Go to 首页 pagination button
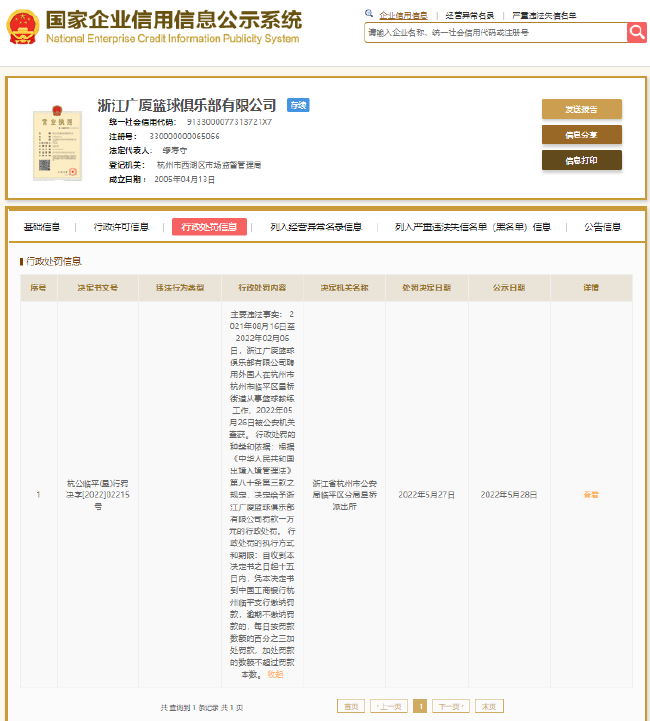The image size is (650, 721). click(351, 706)
